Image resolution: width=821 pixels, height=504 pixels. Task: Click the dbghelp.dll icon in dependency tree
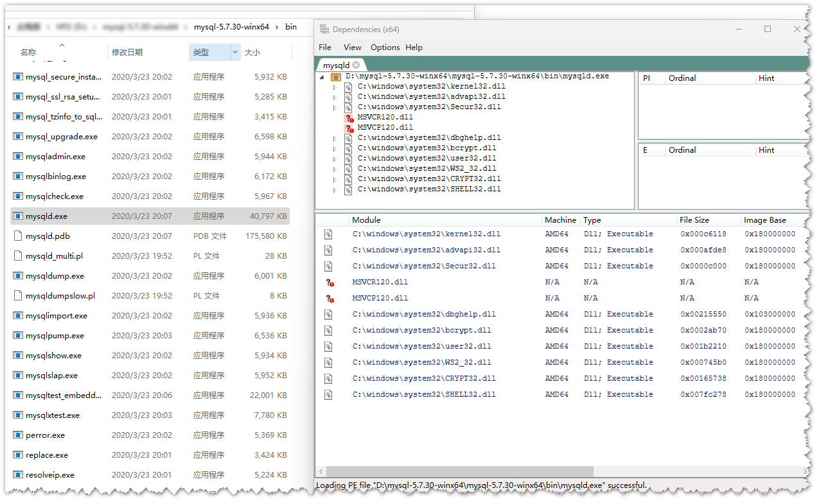tap(348, 138)
